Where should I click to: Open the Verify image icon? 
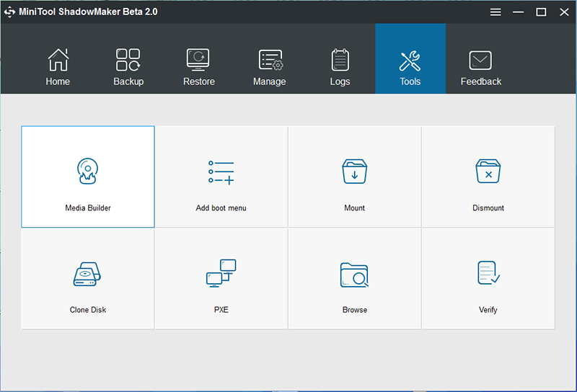pos(488,274)
